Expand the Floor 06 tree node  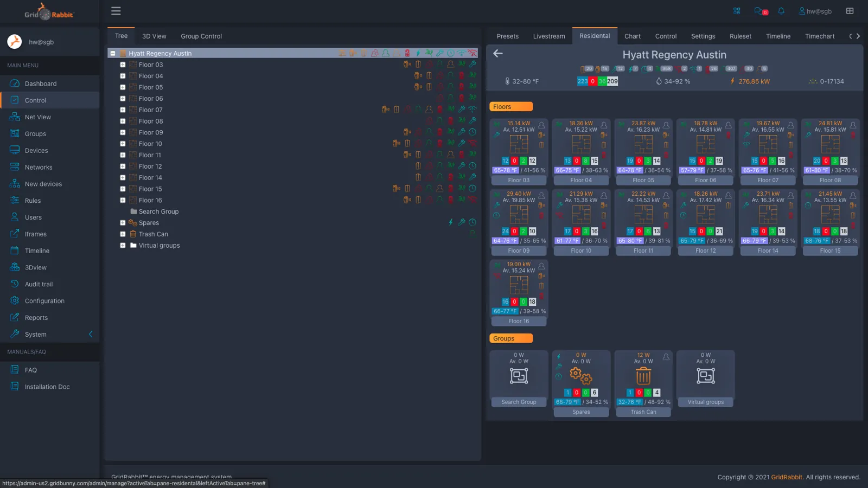tap(123, 99)
